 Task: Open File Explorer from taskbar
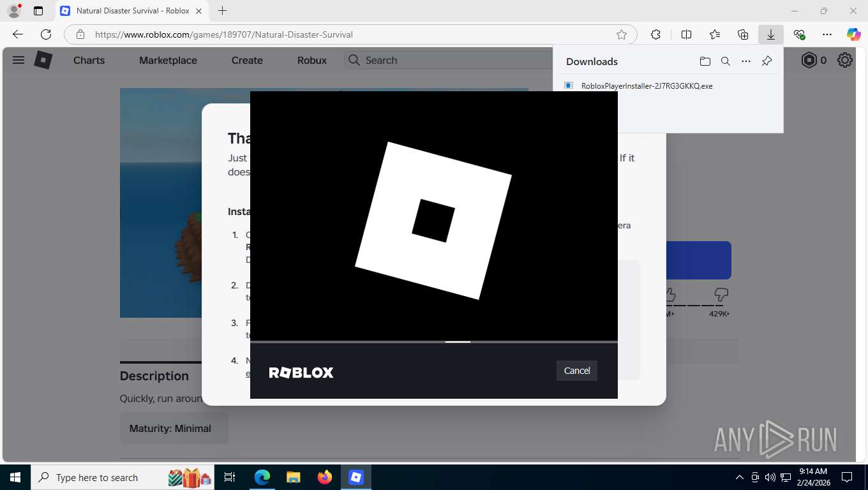tap(293, 477)
